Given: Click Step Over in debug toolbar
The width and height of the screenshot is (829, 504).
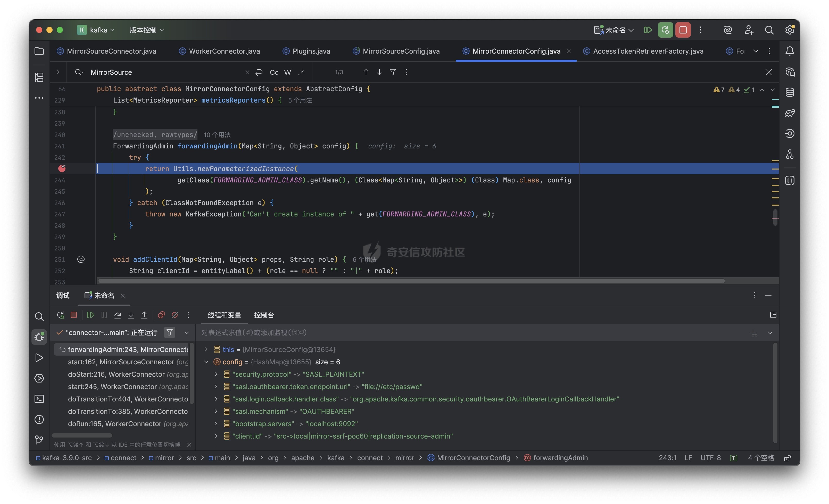Looking at the screenshot, I should (118, 315).
